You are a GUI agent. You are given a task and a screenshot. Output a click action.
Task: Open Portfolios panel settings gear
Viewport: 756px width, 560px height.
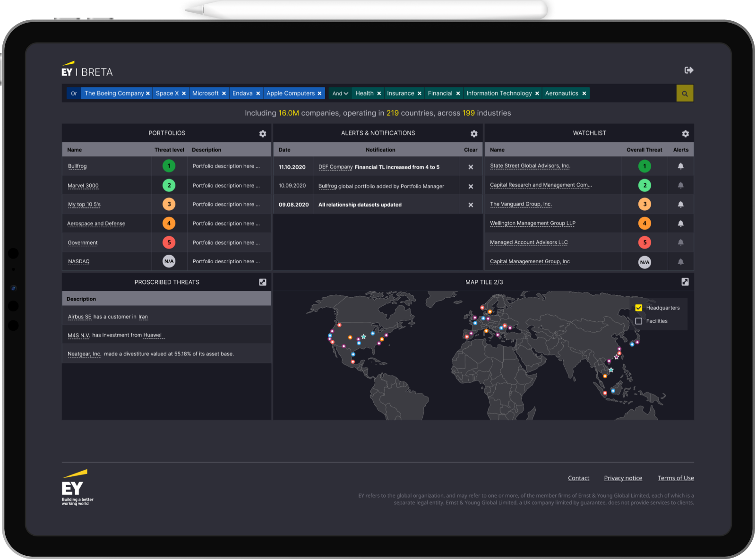[263, 134]
